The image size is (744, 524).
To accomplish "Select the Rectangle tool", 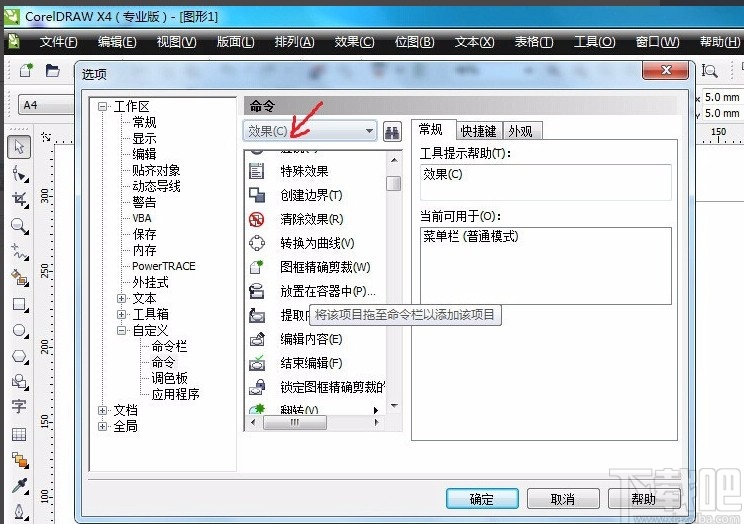I will (x=19, y=304).
